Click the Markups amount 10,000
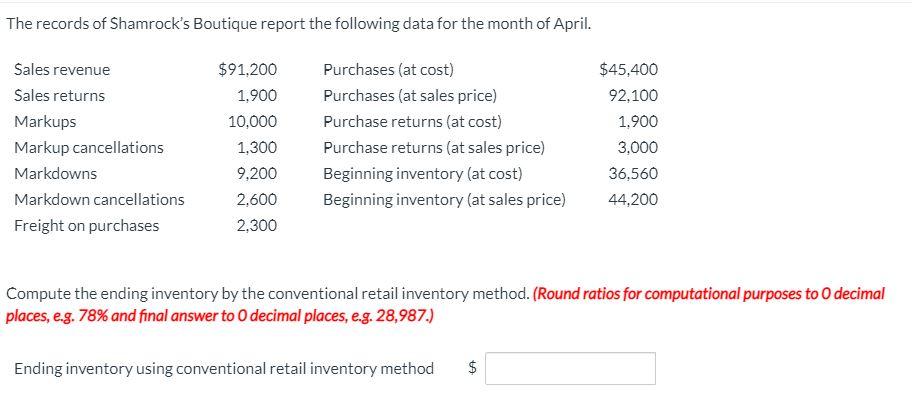This screenshot has width=912, height=400. [252, 122]
